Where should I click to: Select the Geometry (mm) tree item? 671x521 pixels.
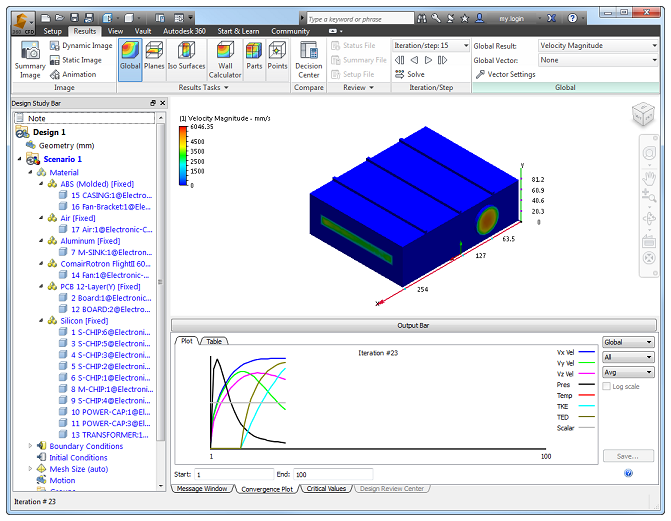60,146
